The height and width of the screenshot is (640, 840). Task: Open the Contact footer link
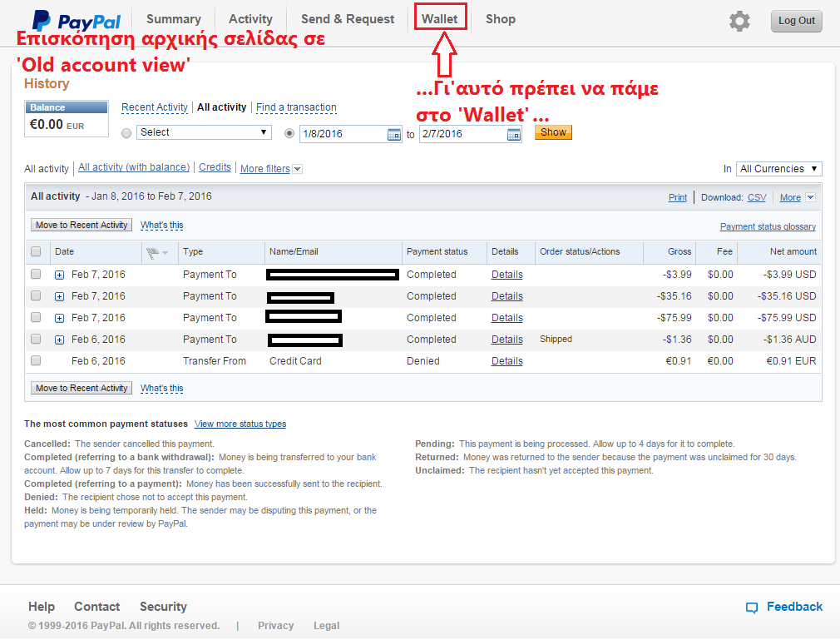coord(97,607)
